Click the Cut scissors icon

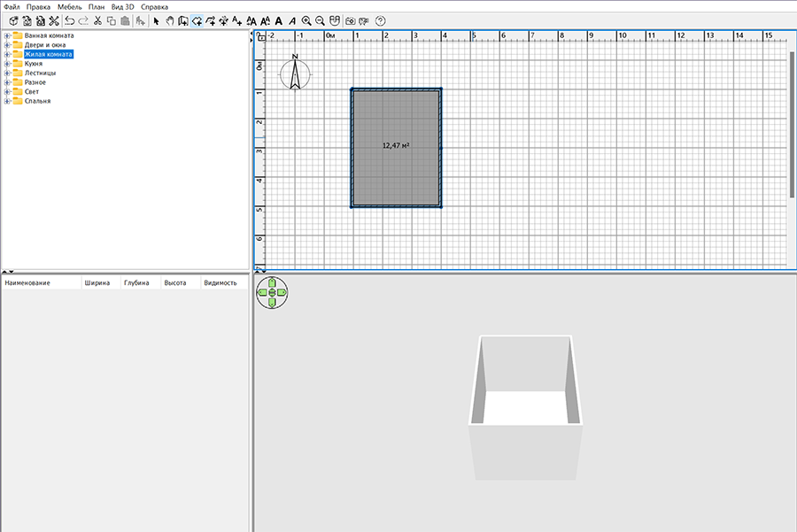pyautogui.click(x=97, y=21)
